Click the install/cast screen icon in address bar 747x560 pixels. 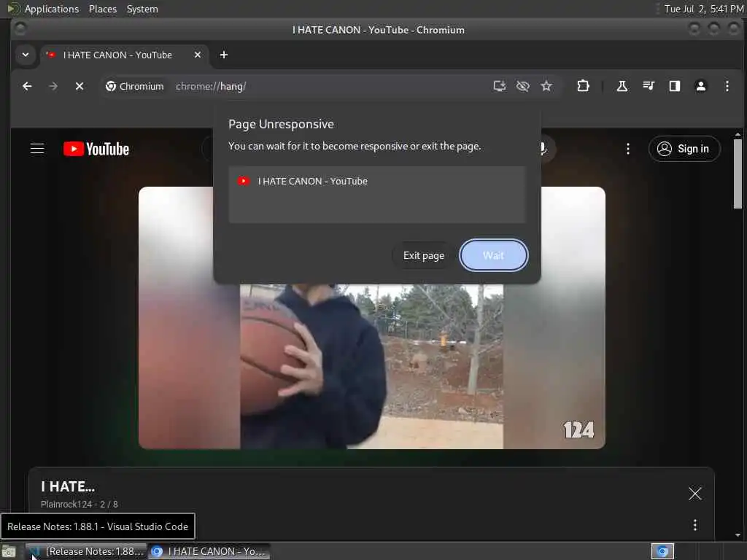(x=499, y=86)
